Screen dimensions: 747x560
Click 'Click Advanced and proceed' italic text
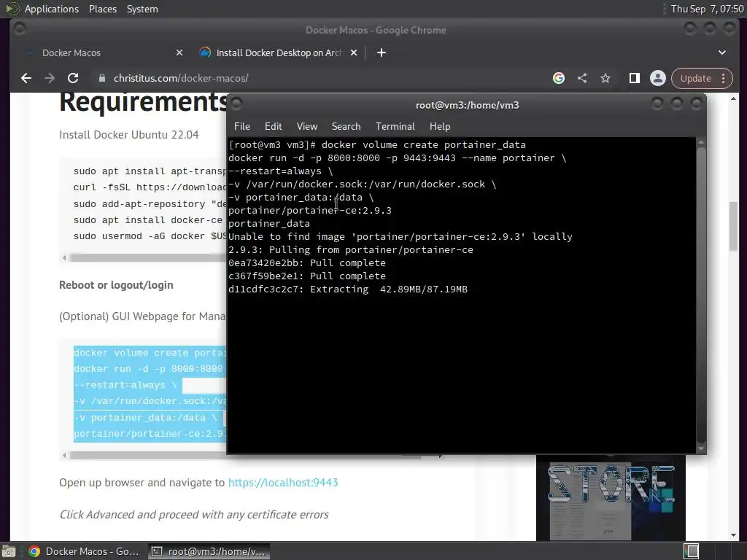click(x=194, y=514)
